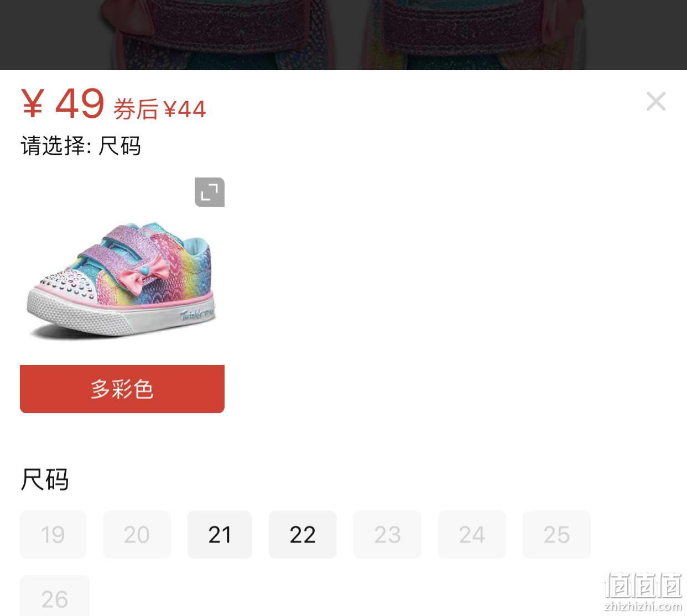This screenshot has height=616, width=687.
Task: Select size 19 option
Action: tap(53, 535)
